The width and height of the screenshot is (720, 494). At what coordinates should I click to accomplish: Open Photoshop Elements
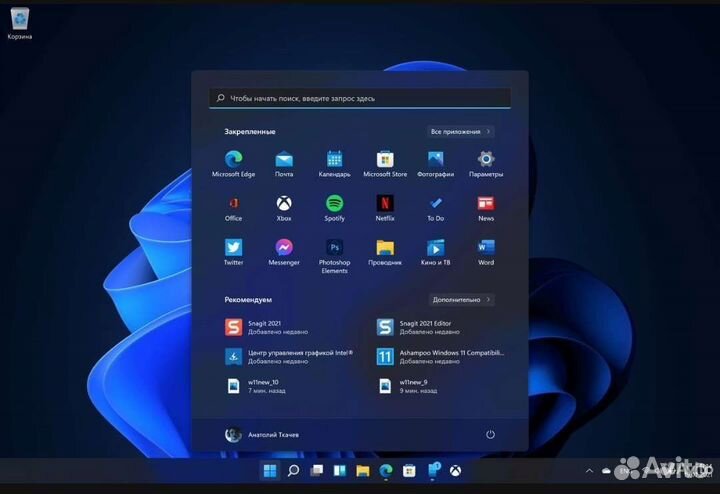point(334,256)
